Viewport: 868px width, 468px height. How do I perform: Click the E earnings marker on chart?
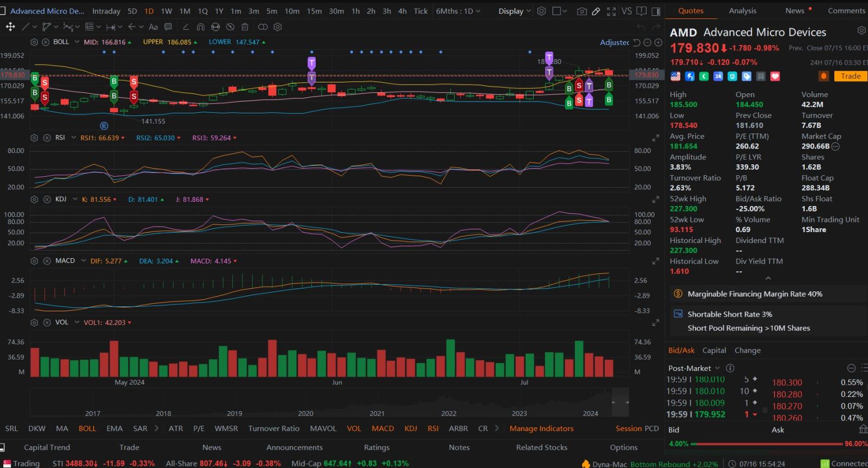tap(104, 125)
